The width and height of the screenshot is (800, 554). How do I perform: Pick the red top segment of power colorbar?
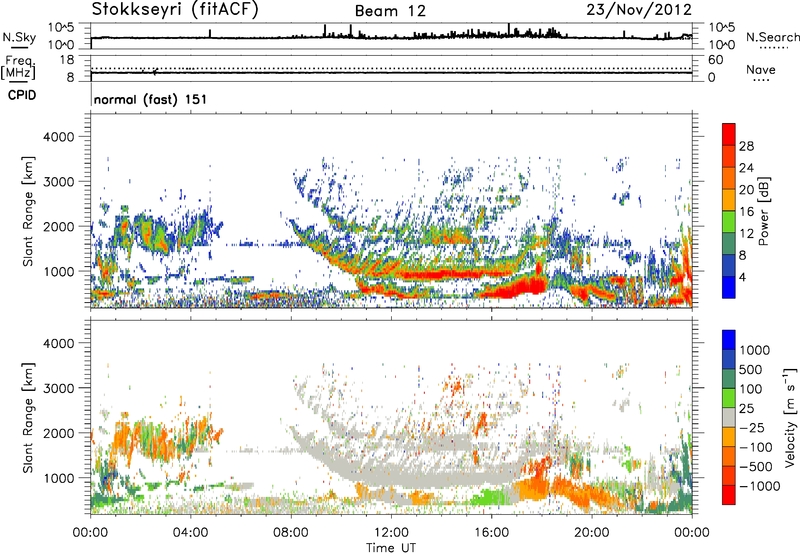tap(729, 134)
